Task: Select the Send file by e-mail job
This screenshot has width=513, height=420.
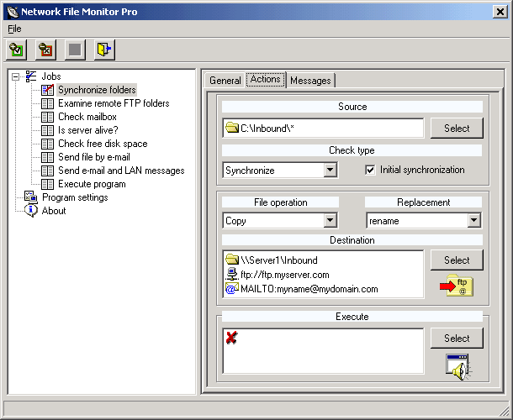Action: coord(94,157)
